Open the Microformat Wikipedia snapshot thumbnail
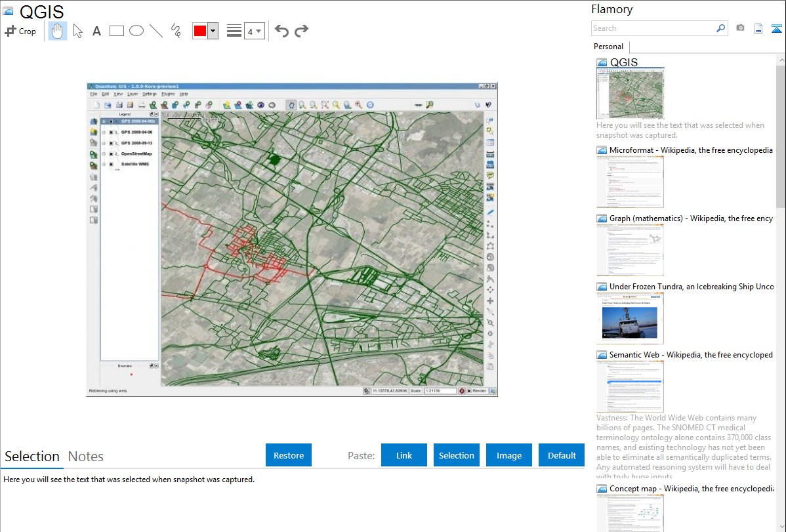Screen dimensions: 786x532 pyautogui.click(x=630, y=182)
